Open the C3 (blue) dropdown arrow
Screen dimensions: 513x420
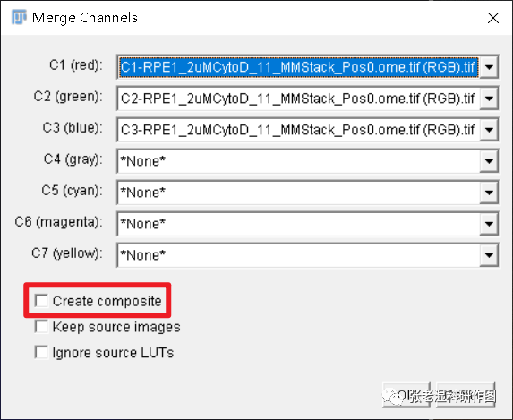click(x=489, y=130)
